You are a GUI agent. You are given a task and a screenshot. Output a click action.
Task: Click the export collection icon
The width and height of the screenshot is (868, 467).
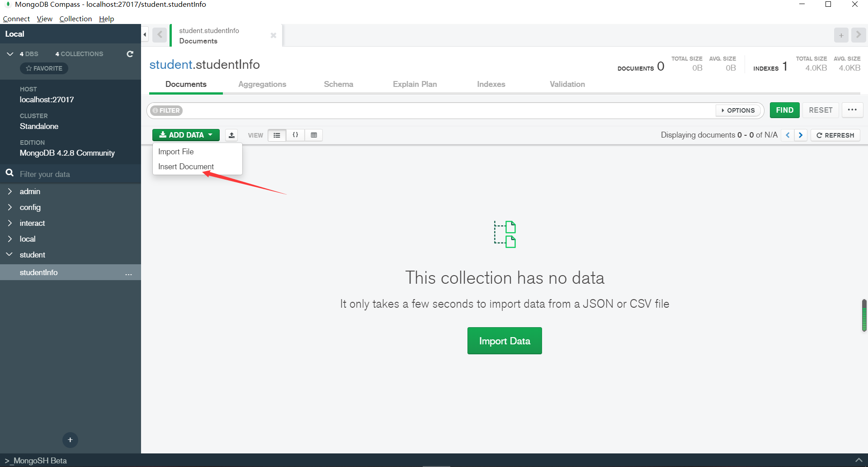231,135
